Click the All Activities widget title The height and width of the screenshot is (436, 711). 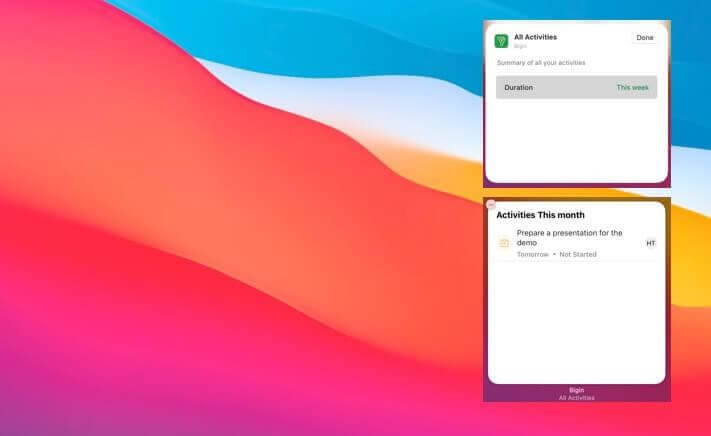[535, 37]
